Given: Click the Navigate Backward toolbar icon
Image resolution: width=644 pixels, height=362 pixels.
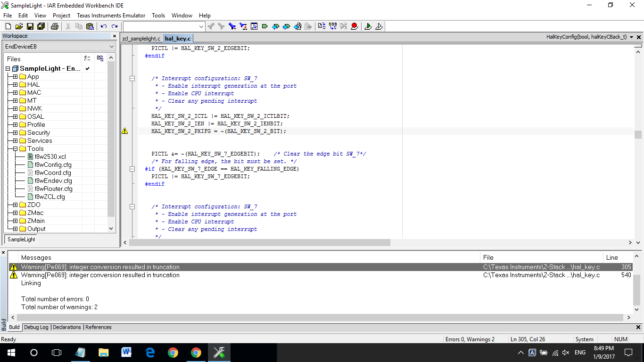Looking at the screenshot, I should click(297, 26).
